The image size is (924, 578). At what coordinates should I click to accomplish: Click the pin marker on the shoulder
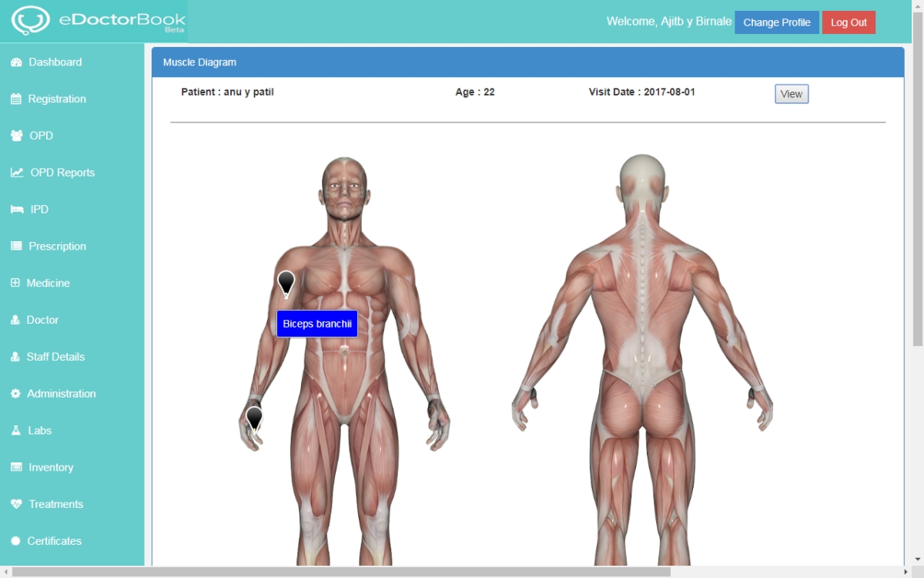pos(286,283)
